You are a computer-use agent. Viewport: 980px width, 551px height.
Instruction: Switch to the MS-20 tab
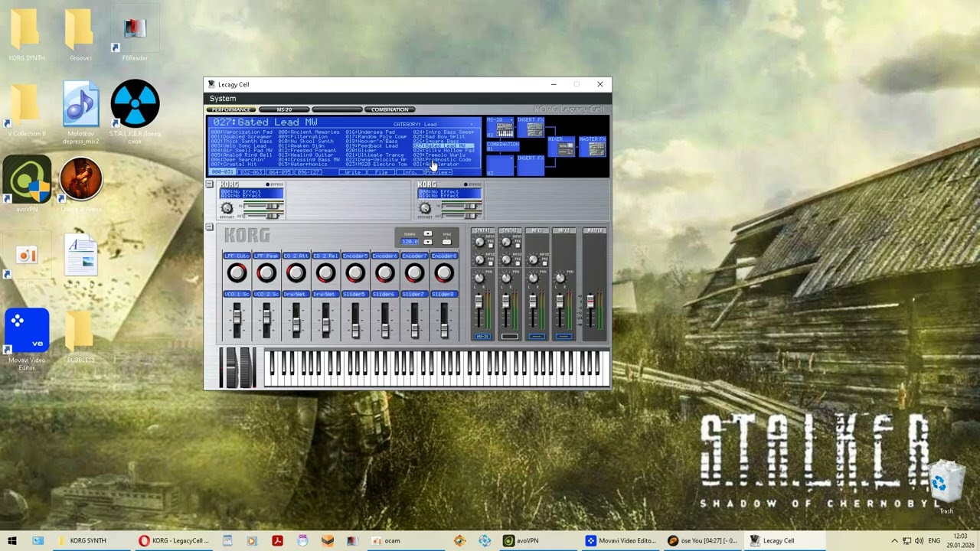[x=284, y=109]
